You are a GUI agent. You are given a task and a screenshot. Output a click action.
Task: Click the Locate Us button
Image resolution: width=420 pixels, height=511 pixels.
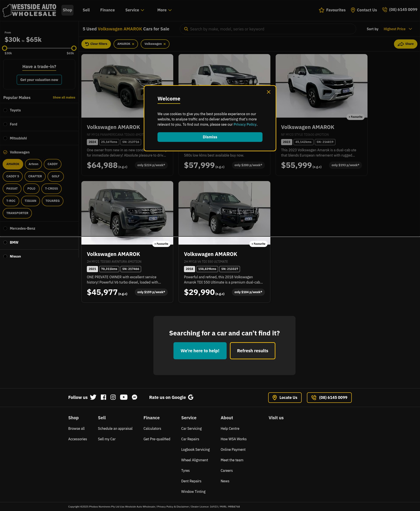point(285,397)
